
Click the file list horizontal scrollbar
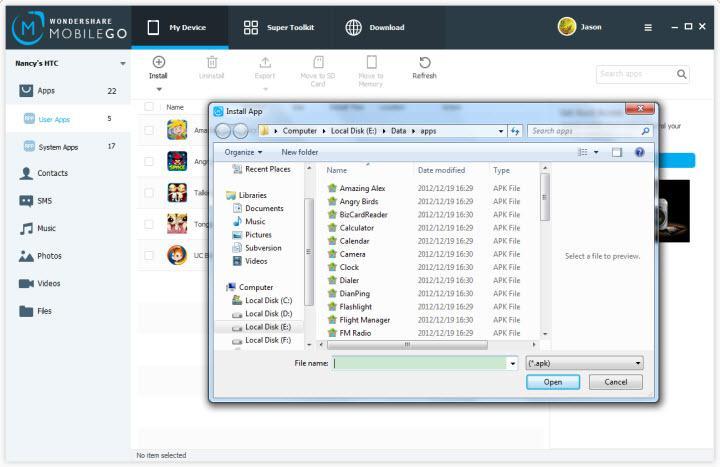tap(406, 344)
